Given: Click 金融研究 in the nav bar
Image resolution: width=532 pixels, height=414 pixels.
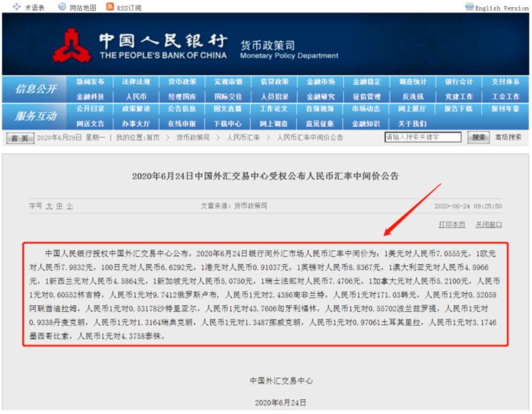Looking at the screenshot, I should 321,97.
